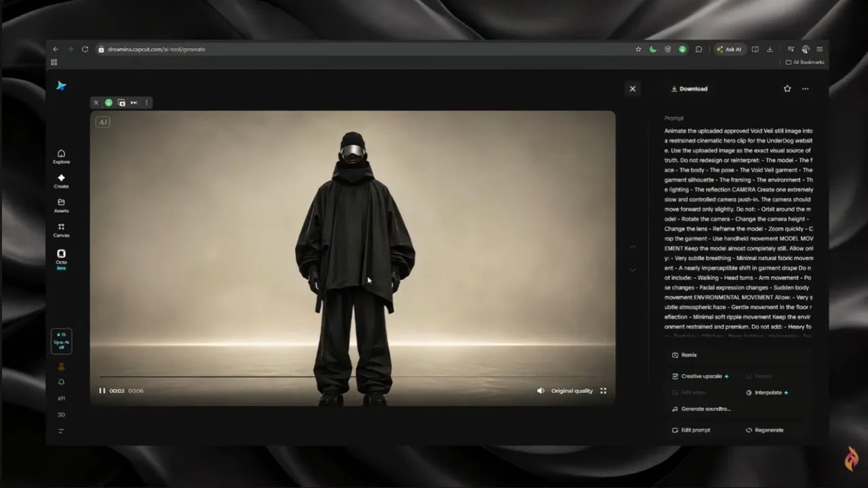
Task: Open the browser extensions puzzle icon
Action: (698, 49)
